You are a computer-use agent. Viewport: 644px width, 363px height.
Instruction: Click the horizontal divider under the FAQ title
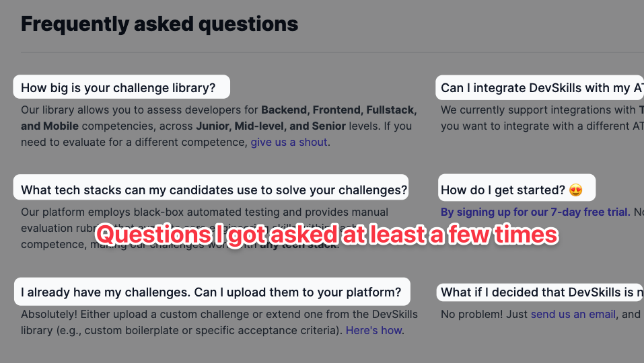(332, 52)
